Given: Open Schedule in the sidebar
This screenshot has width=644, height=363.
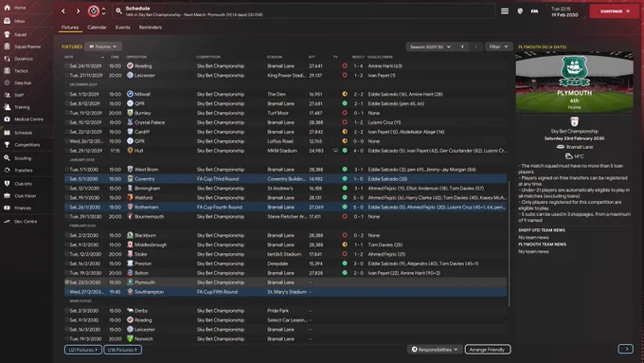Looking at the screenshot, I should [x=23, y=133].
